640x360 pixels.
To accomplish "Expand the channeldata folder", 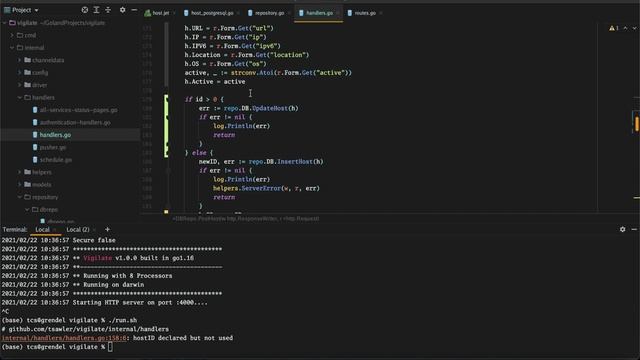I will point(19,60).
